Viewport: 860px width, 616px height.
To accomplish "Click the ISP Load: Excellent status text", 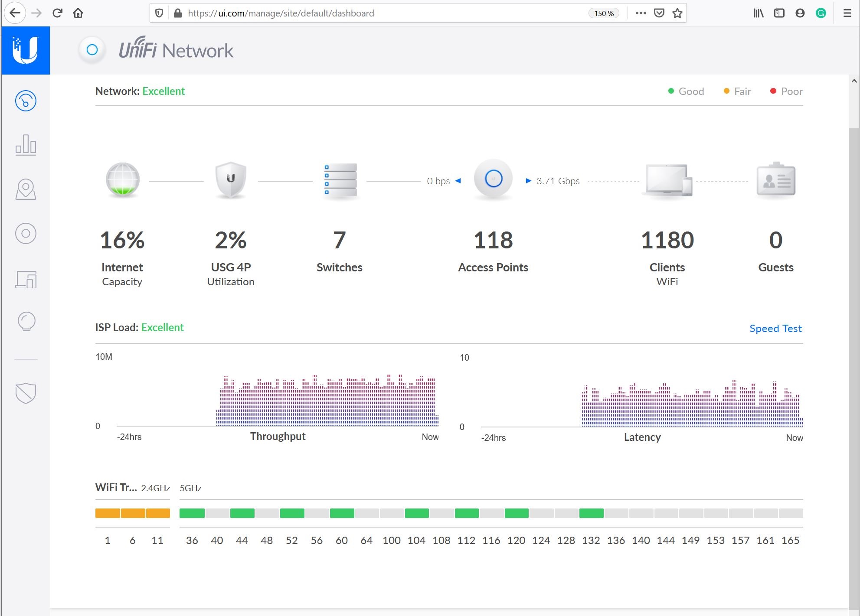I will click(x=140, y=327).
